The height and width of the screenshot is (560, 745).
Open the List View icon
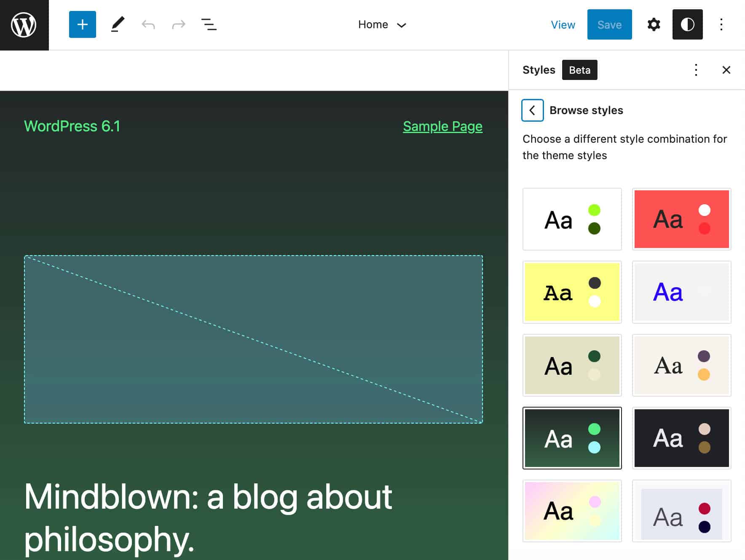[209, 24]
